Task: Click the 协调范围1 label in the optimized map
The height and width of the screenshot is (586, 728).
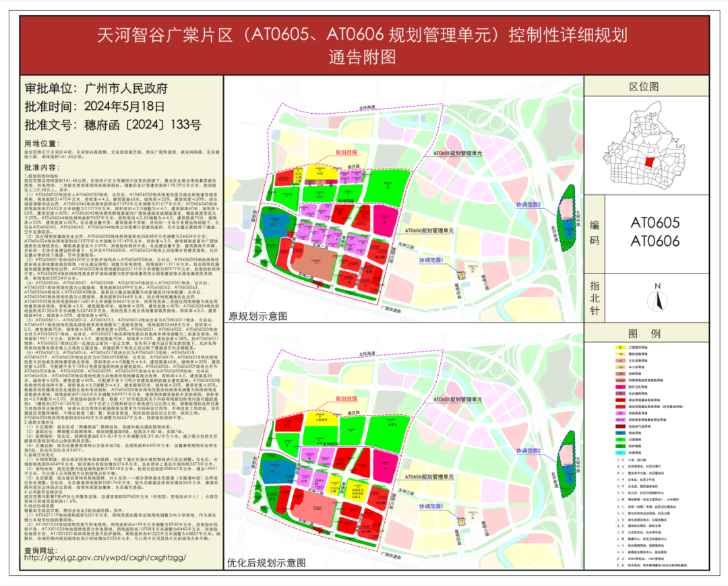Action: tap(431, 506)
